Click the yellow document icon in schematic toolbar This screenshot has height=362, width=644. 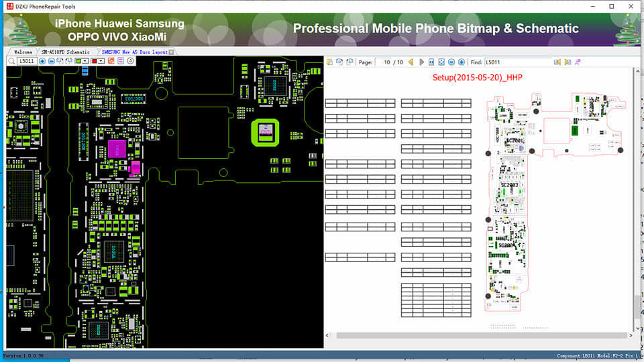329,62
